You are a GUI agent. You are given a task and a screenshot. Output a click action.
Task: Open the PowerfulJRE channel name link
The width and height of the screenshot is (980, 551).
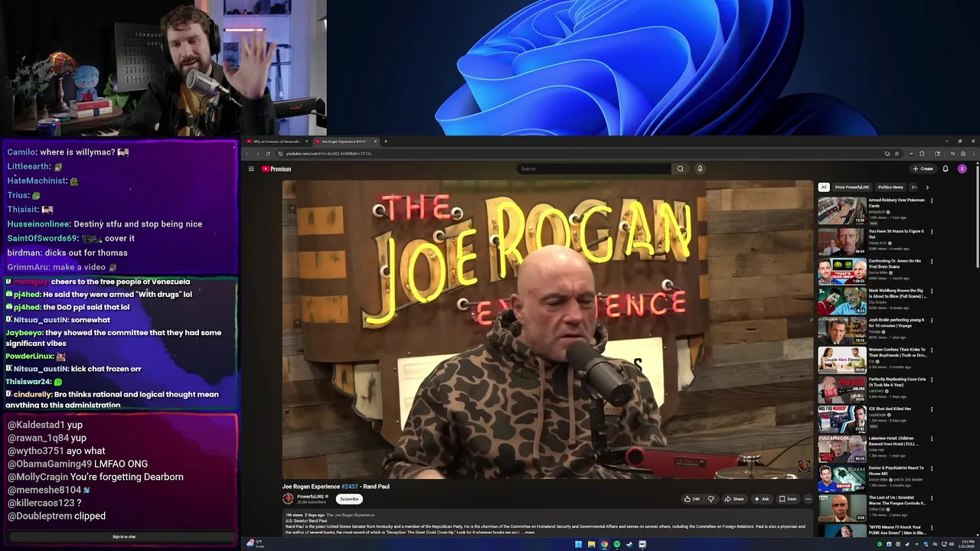311,496
